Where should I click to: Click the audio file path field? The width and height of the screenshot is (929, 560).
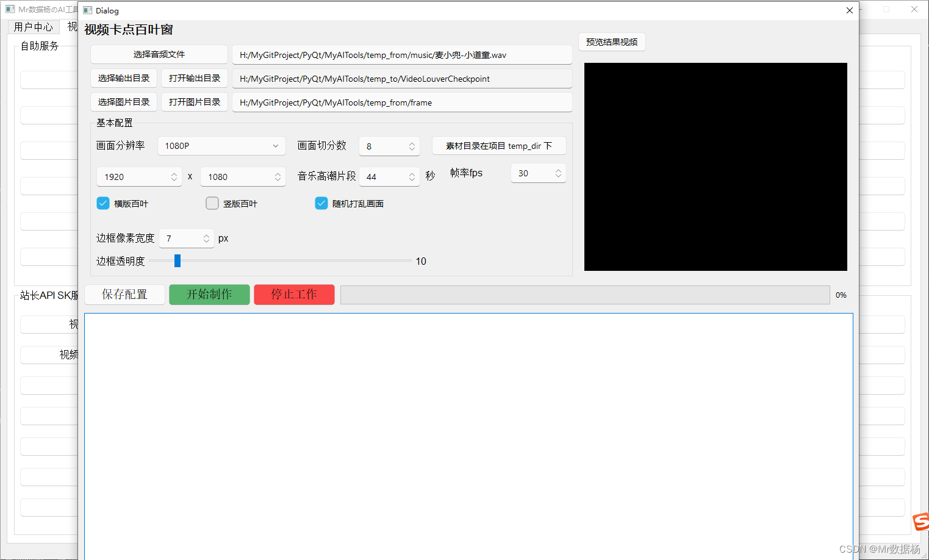402,55
